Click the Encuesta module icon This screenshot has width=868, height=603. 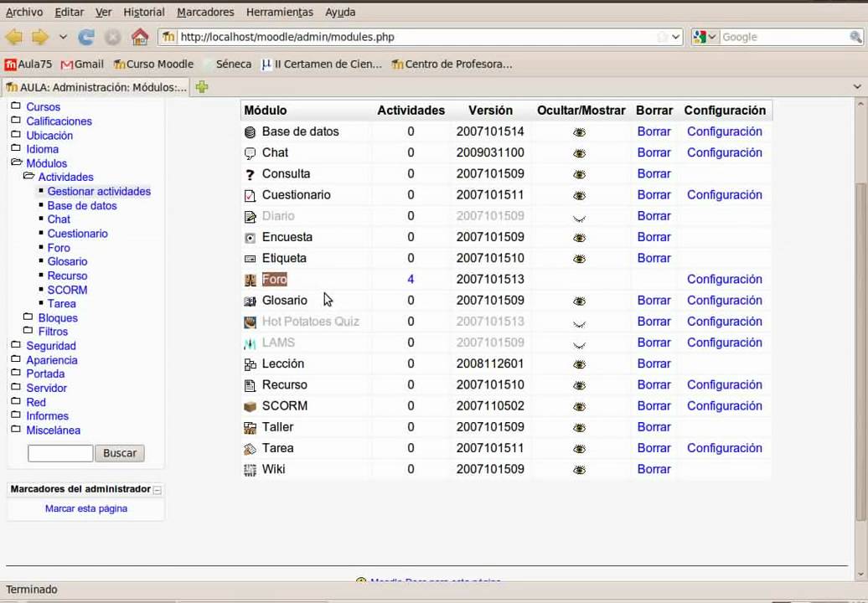[251, 237]
